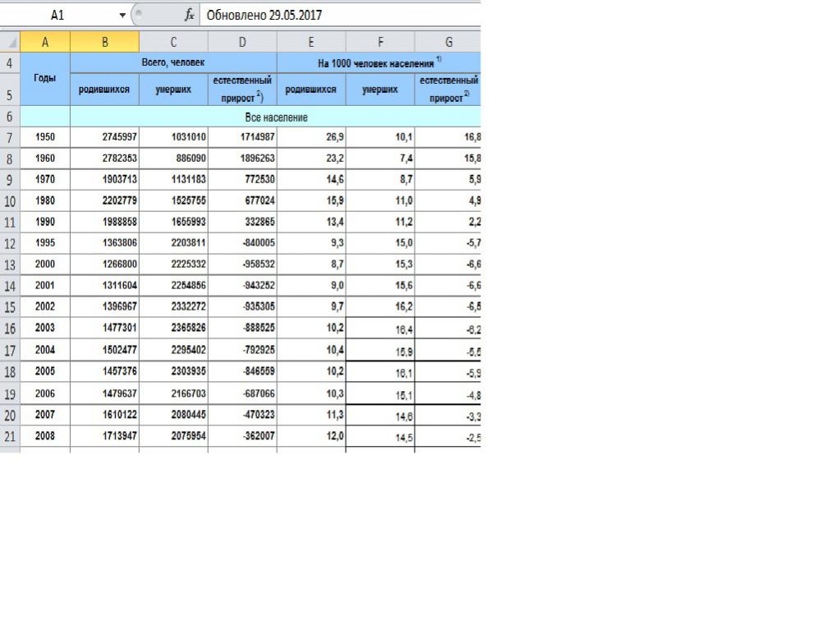This screenshot has height=630, width=840.
Task: Select row 6 header
Action: (x=10, y=117)
